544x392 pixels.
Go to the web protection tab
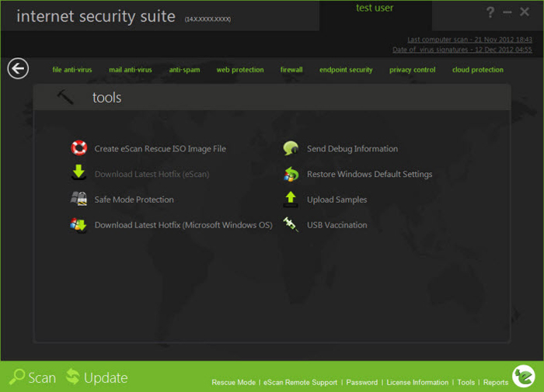point(240,70)
